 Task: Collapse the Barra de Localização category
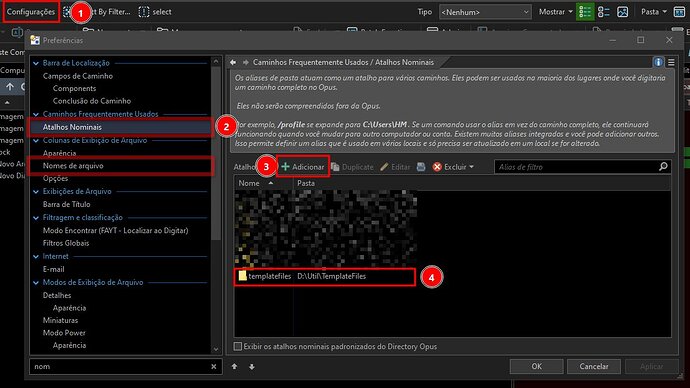point(36,63)
